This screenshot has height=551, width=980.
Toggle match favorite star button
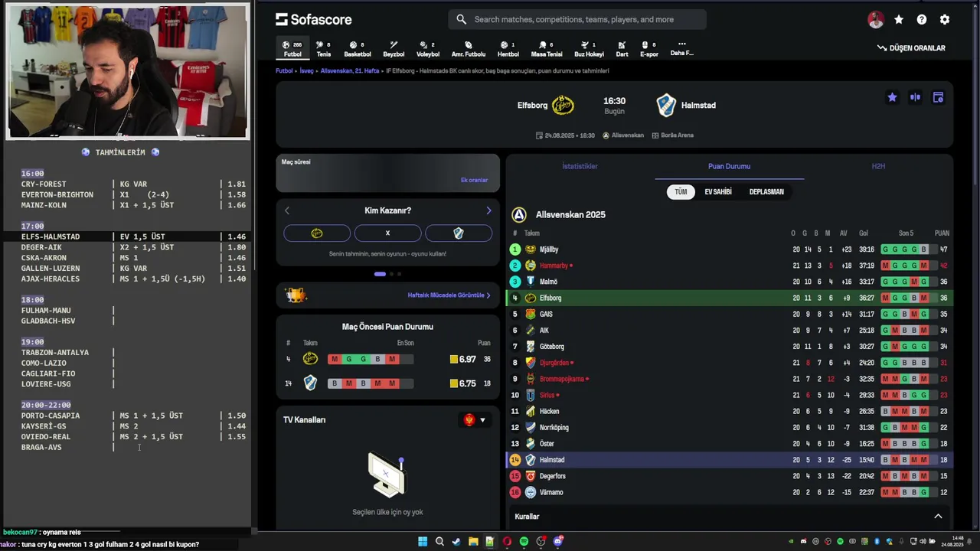(892, 97)
